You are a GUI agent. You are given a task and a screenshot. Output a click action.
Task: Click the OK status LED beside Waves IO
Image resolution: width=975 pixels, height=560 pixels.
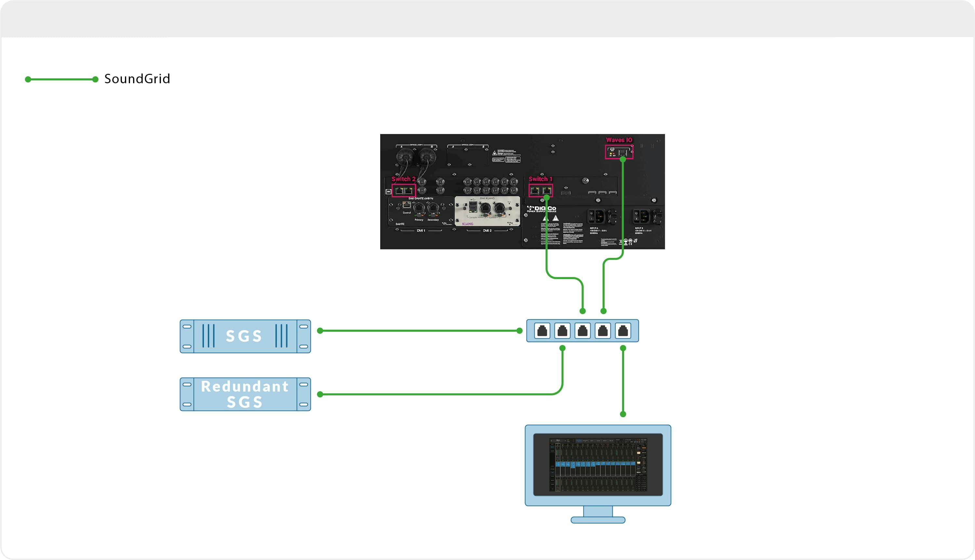point(611,154)
